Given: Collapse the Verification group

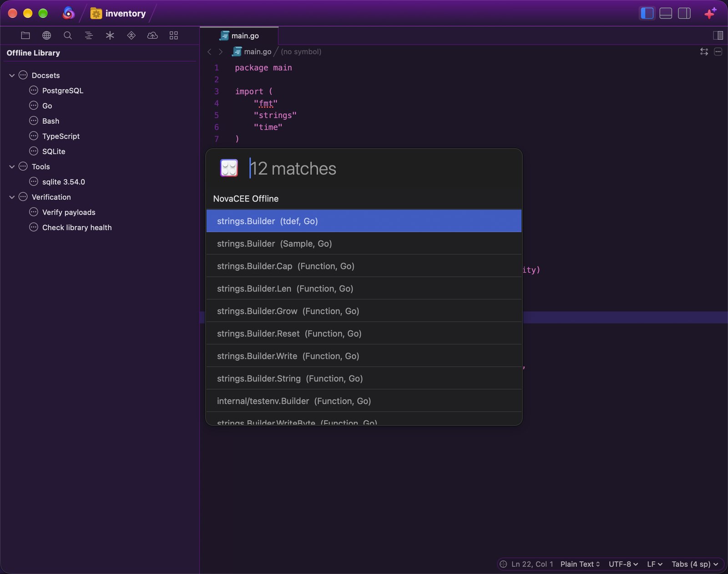Looking at the screenshot, I should 12,197.
